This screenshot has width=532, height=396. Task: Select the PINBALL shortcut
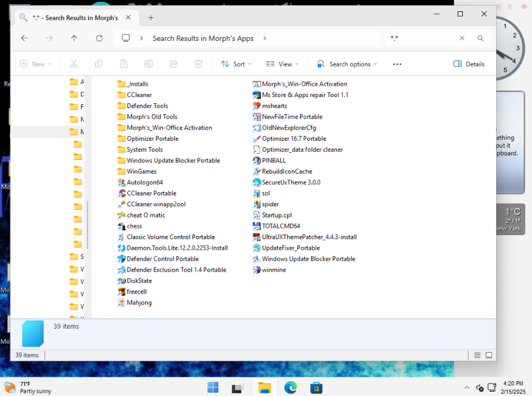coord(269,161)
